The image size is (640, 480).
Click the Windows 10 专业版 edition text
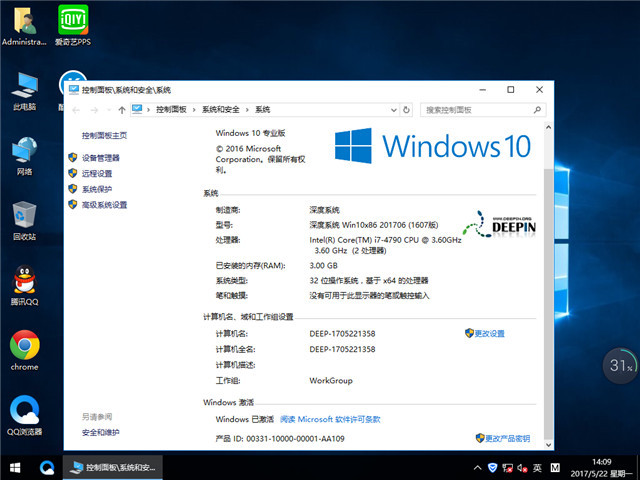(250, 133)
